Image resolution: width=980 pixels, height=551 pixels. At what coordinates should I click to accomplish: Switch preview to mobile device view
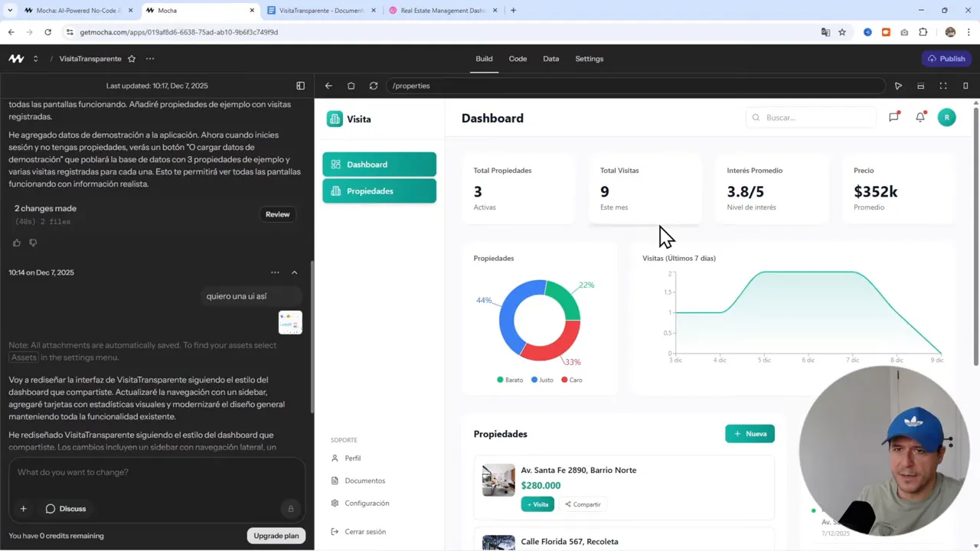point(966,86)
